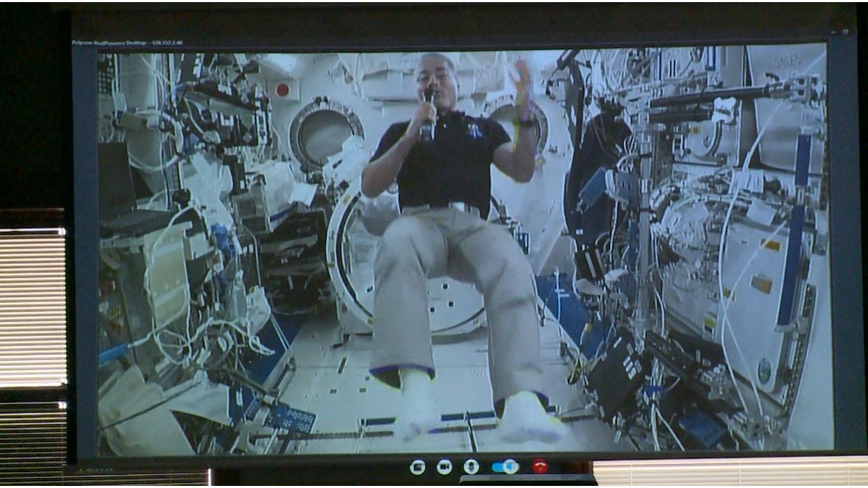Screen dimensions: 868x488
Task: Click the speaker volume knob
Action: click(510, 466)
